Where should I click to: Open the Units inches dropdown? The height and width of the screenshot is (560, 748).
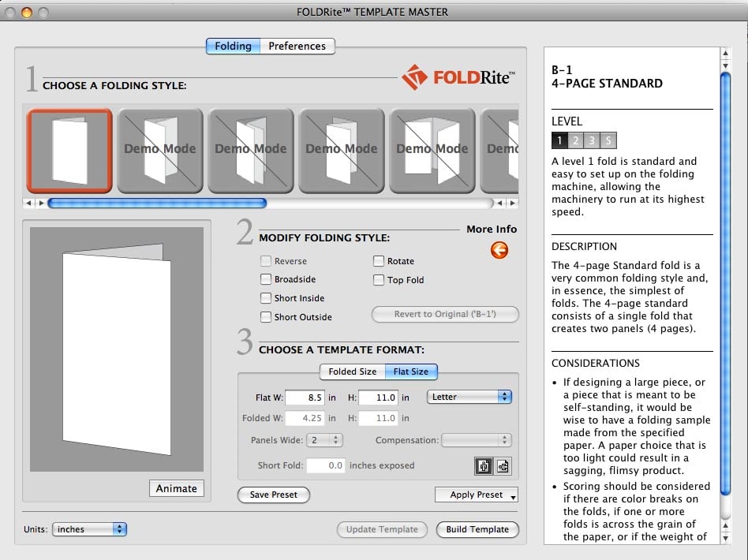point(90,529)
